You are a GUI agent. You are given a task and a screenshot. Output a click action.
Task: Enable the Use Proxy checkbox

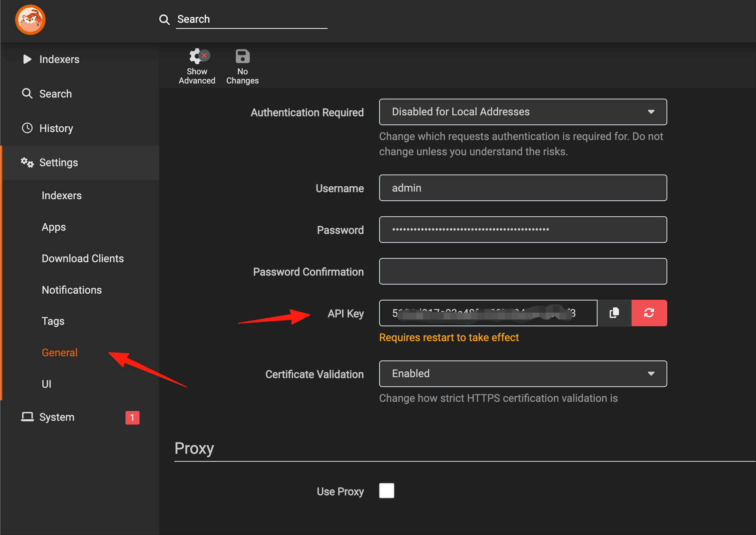click(387, 491)
